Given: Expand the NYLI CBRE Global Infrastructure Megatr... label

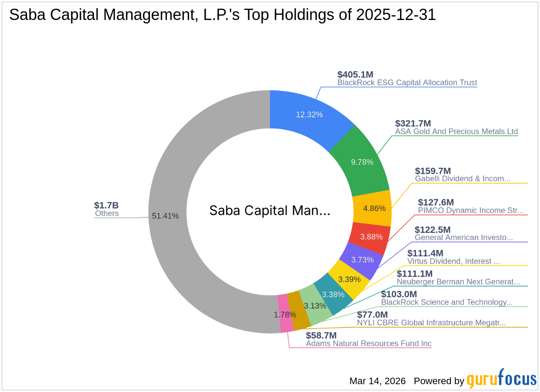Looking at the screenshot, I should click(431, 323).
